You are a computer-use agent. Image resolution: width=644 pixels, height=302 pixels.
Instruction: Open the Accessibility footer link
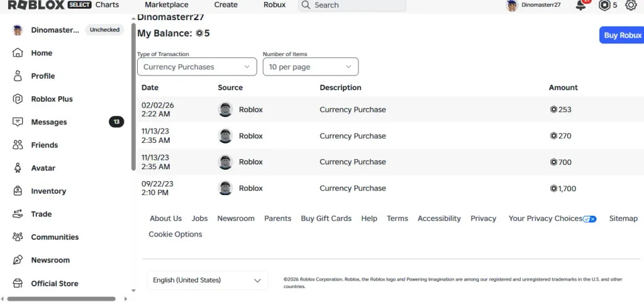pos(439,218)
